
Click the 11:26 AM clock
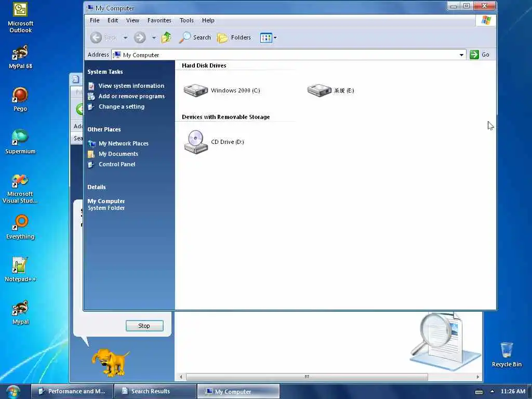point(513,391)
